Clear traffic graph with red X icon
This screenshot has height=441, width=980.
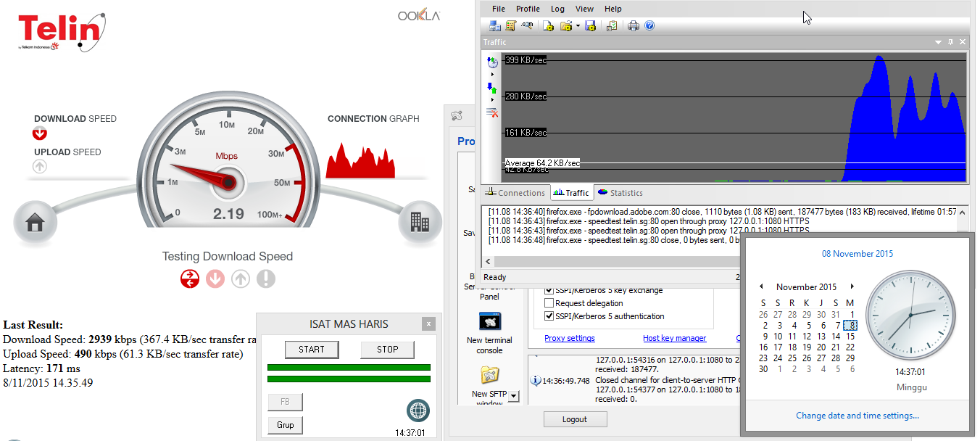tap(492, 112)
